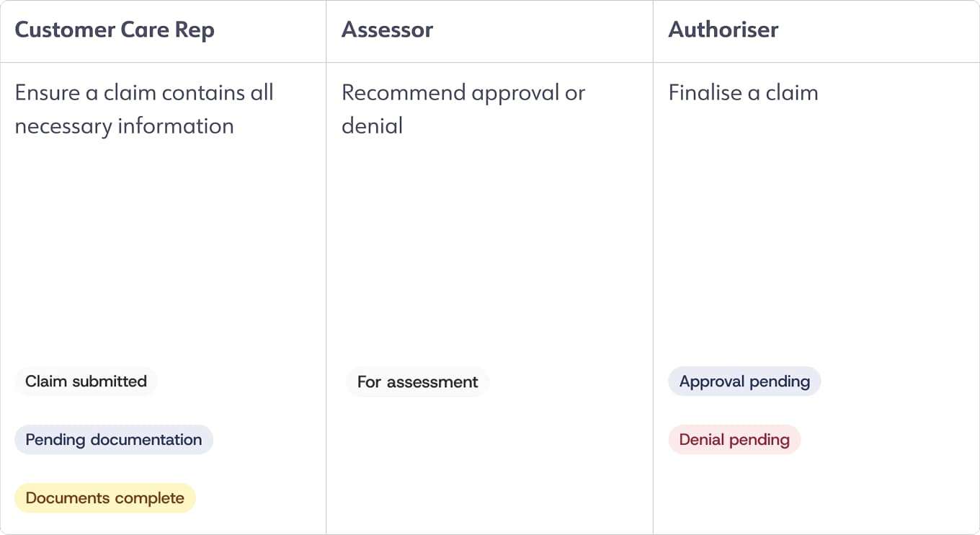Select the Claim submitted status badge
The image size is (980, 535).
86,381
